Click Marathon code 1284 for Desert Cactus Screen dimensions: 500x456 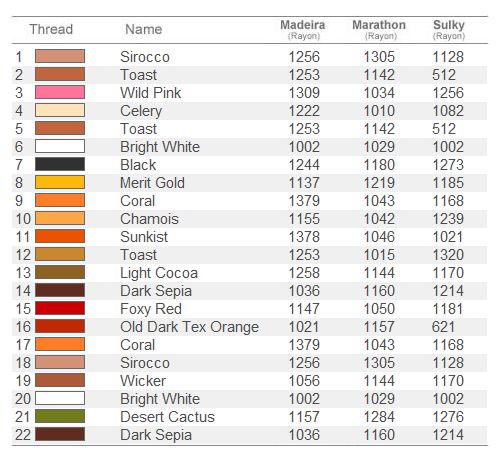click(x=379, y=417)
